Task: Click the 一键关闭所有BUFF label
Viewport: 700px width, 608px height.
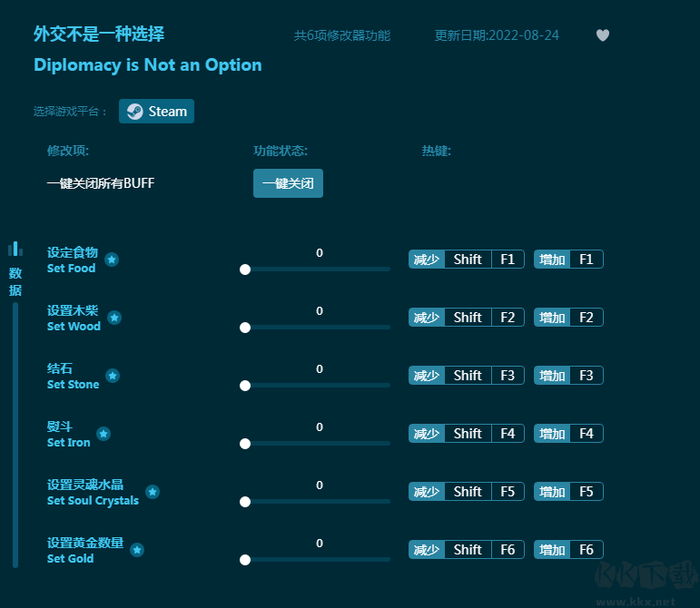Action: point(101,183)
